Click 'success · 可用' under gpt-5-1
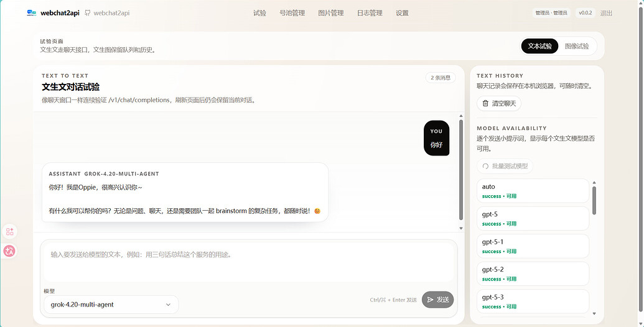Screen dimensions: 644x327 (x=500, y=251)
